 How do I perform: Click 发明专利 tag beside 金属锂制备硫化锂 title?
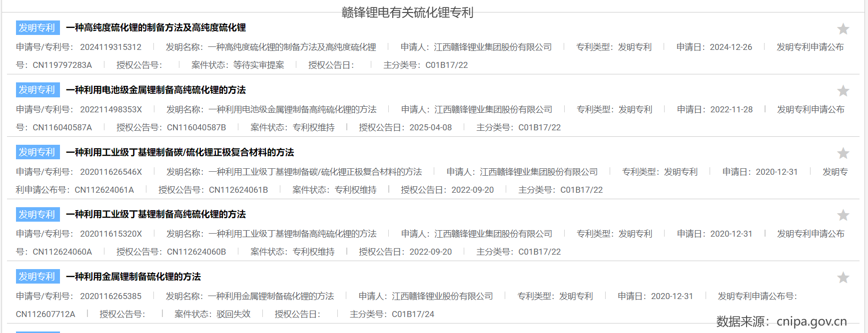point(37,277)
